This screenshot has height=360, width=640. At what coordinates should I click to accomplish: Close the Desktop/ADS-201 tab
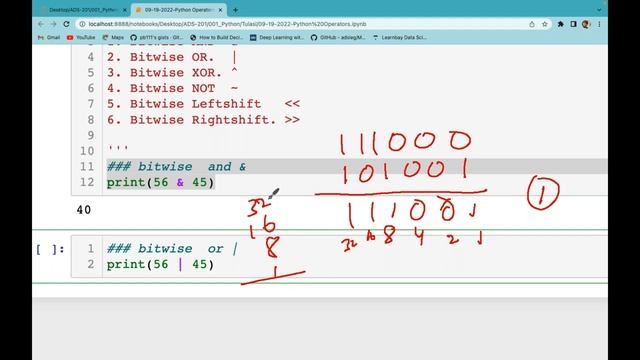click(125, 10)
